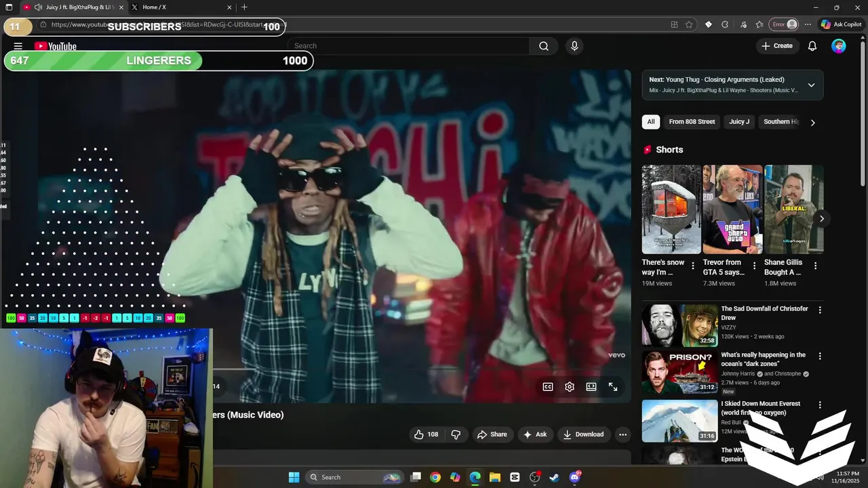Open the Shane Gillis Short thumbnail
The width and height of the screenshot is (868, 488).
coord(793,209)
